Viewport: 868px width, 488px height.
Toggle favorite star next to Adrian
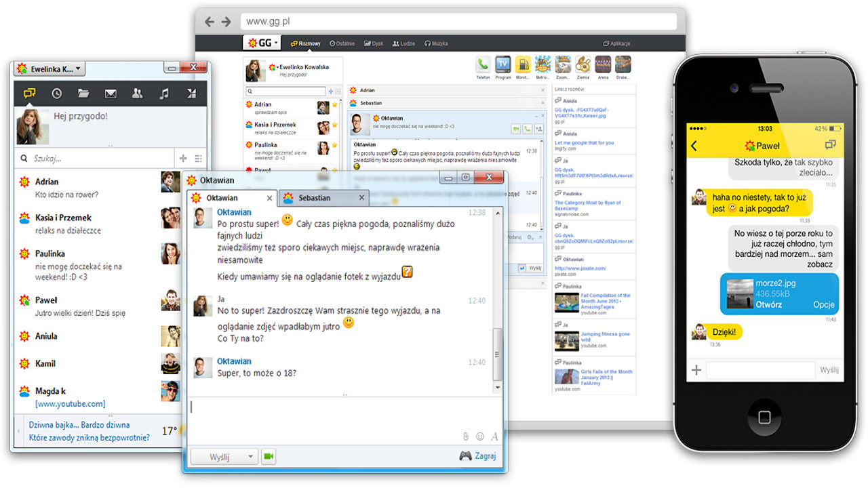pos(334,106)
